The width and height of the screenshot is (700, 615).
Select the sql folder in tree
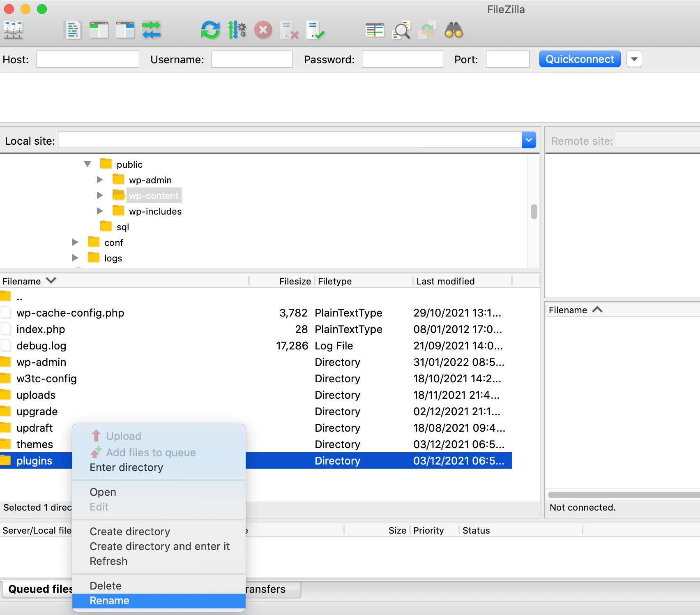(122, 227)
